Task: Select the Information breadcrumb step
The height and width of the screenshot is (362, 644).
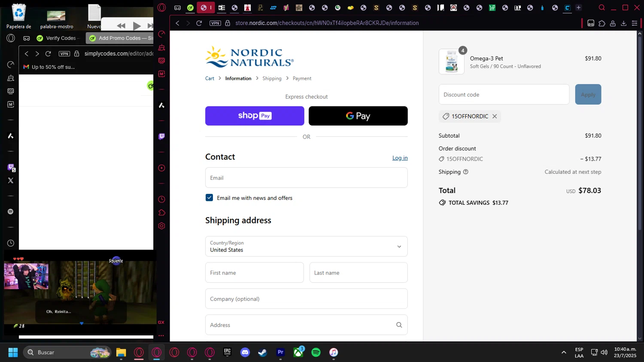Action: 238,78
